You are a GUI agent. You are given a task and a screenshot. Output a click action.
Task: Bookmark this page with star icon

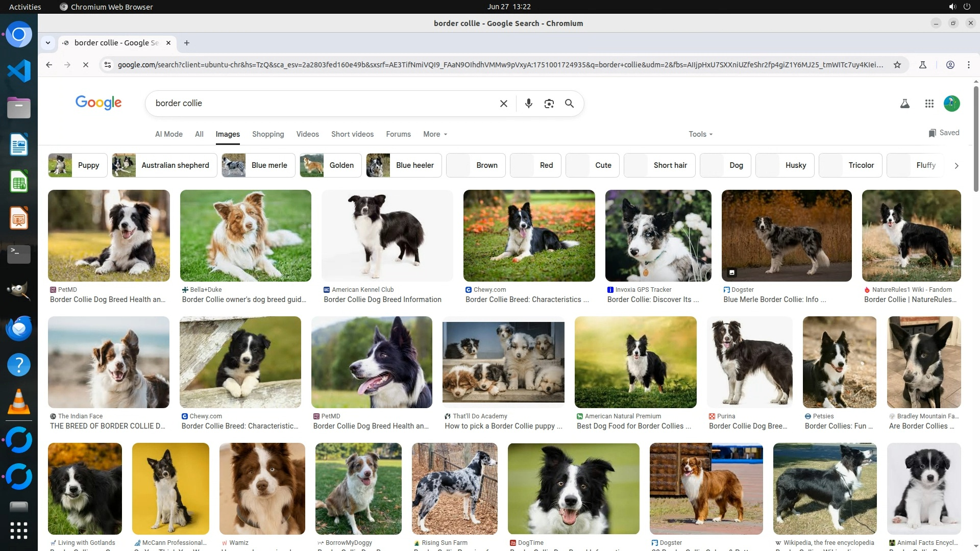[x=897, y=65]
